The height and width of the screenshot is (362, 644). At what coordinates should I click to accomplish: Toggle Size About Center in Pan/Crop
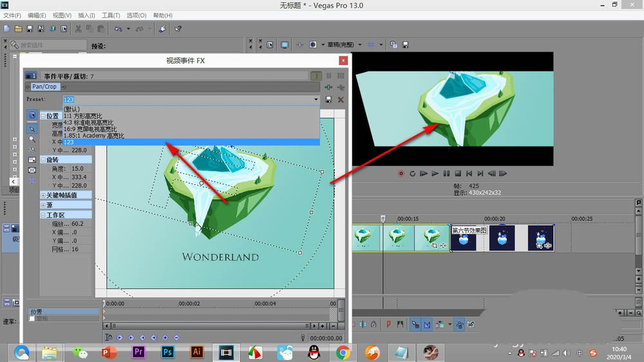pos(32,170)
